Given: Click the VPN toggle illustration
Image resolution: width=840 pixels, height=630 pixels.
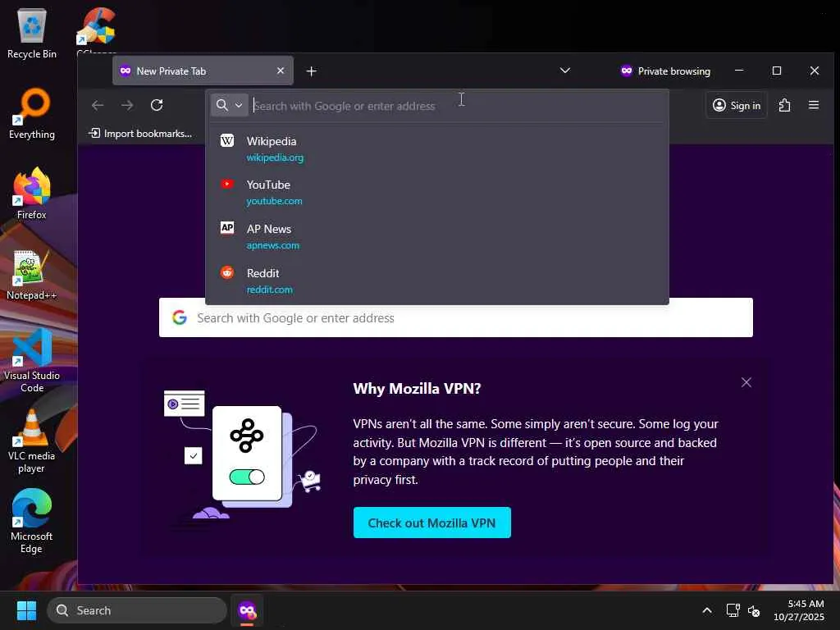Looking at the screenshot, I should [246, 477].
